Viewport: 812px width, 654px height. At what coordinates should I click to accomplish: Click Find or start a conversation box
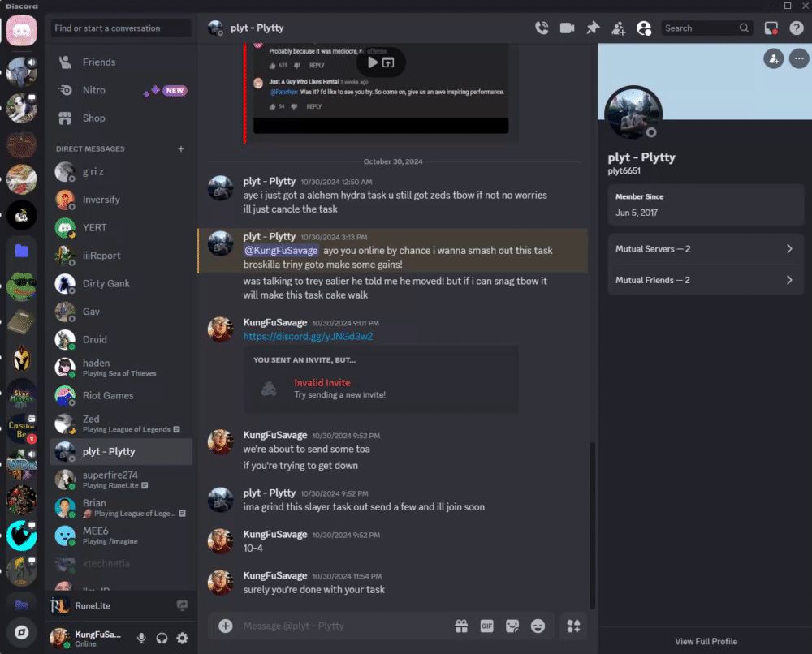click(121, 28)
